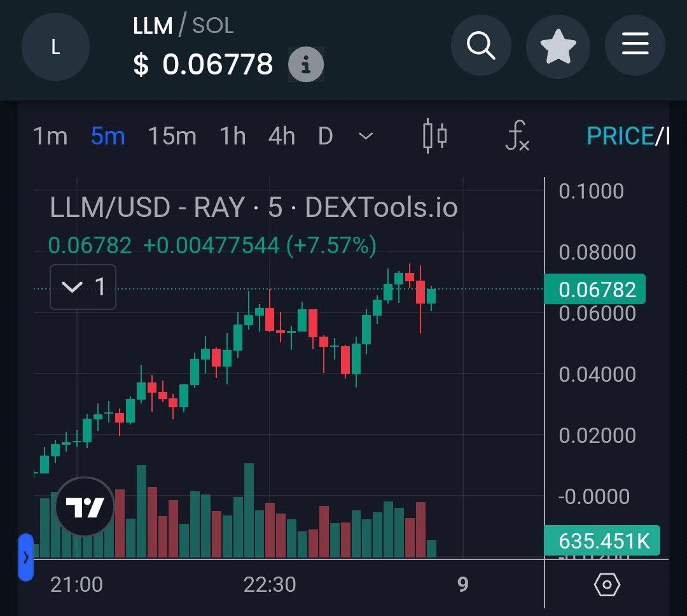
Task: Collapse the indicator legend labeled 1
Action: tap(83, 287)
